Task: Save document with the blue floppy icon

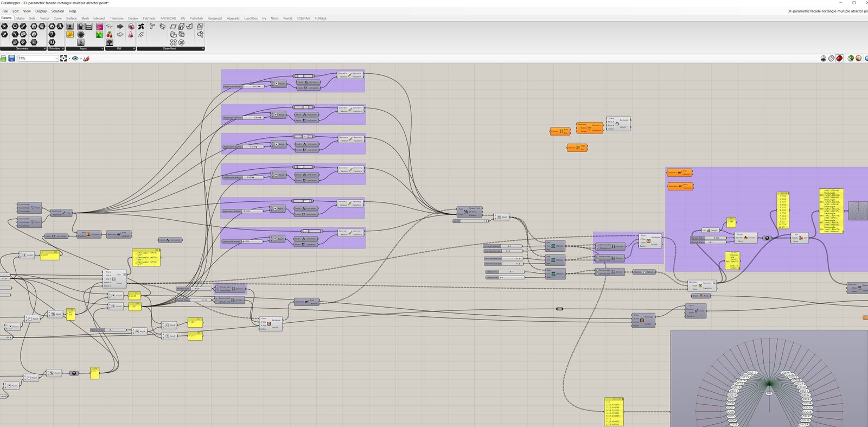Action: [11, 58]
